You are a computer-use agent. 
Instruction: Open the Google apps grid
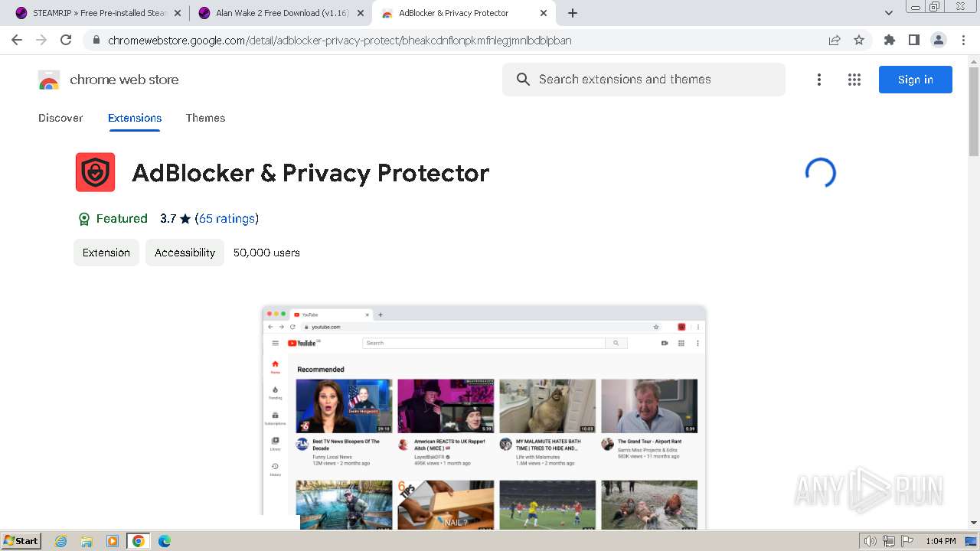[x=854, y=80]
